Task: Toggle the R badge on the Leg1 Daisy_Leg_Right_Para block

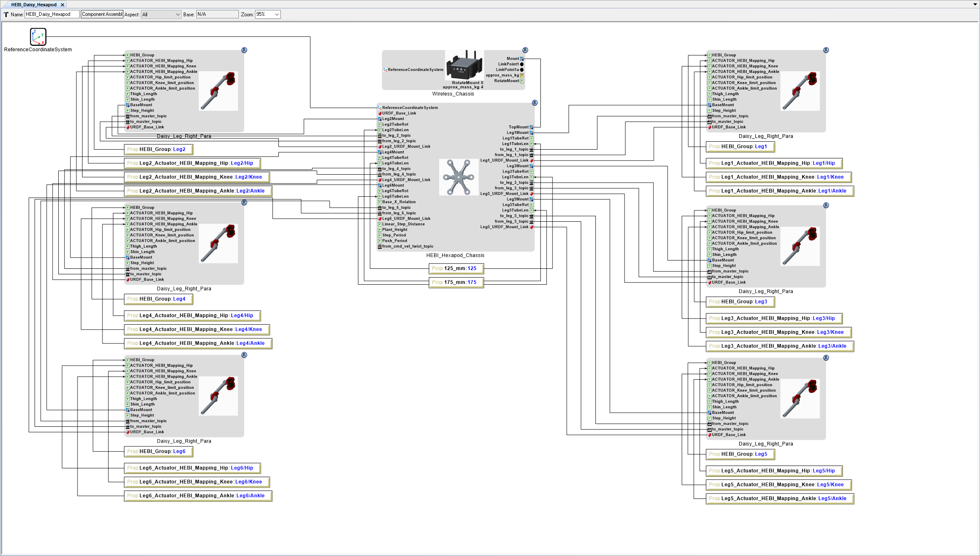Action: click(x=826, y=50)
